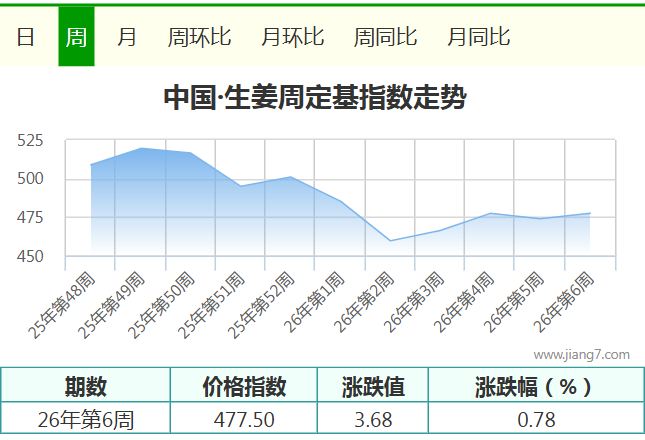Switch to the 月同比 tab
Image resolution: width=645 pixels, height=440 pixels.
(x=478, y=37)
